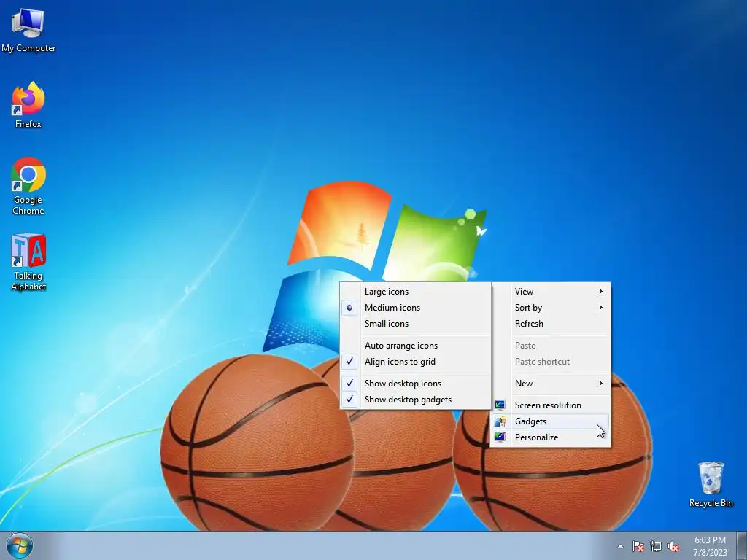
Task: Click the Screen resolution monitor icon
Action: pyautogui.click(x=500, y=405)
